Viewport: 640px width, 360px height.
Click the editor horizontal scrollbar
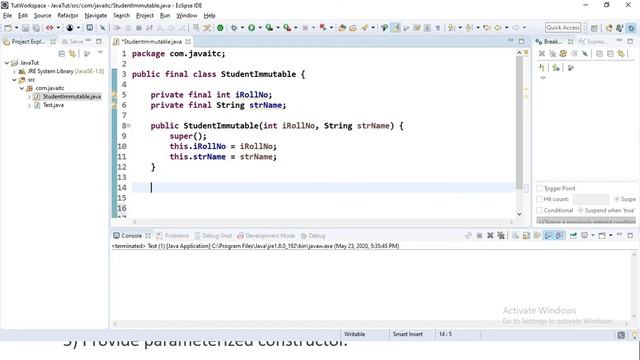point(322,222)
